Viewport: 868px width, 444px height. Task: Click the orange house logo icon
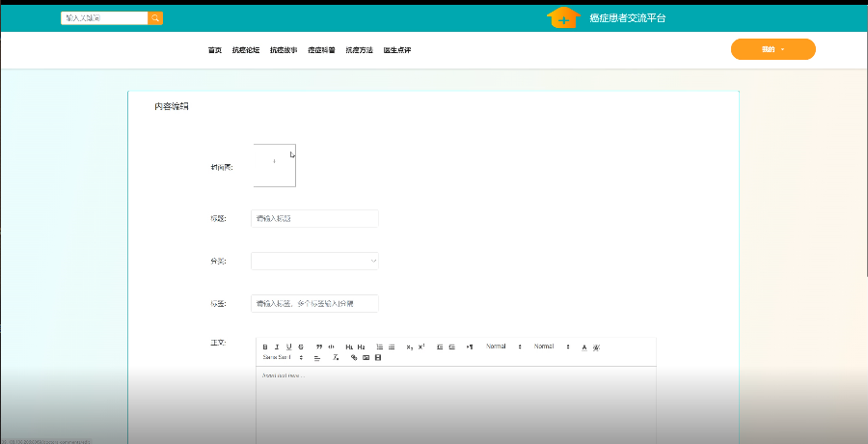[563, 17]
